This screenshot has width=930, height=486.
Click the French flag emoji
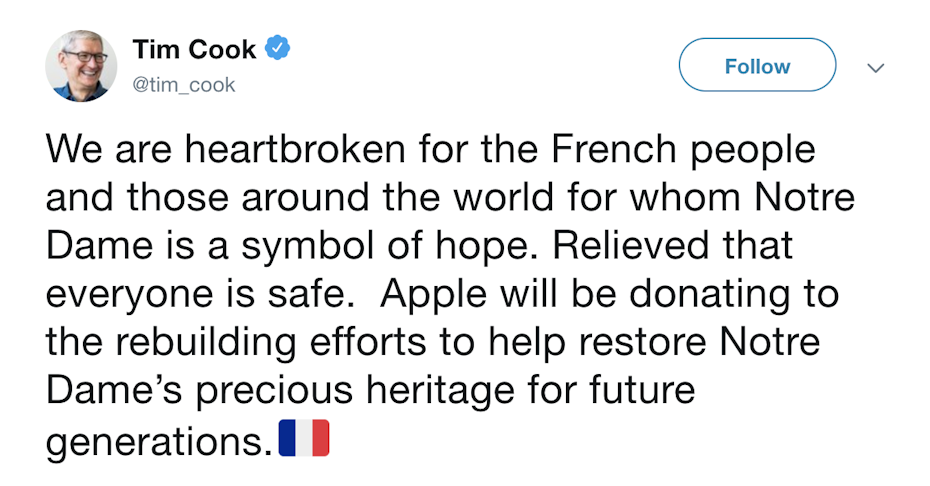click(303, 438)
